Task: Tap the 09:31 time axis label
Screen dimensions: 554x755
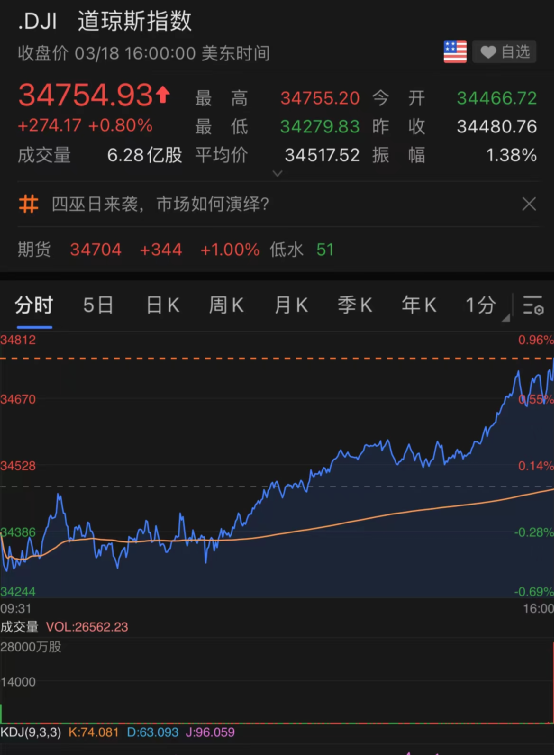Action: [x=15, y=609]
